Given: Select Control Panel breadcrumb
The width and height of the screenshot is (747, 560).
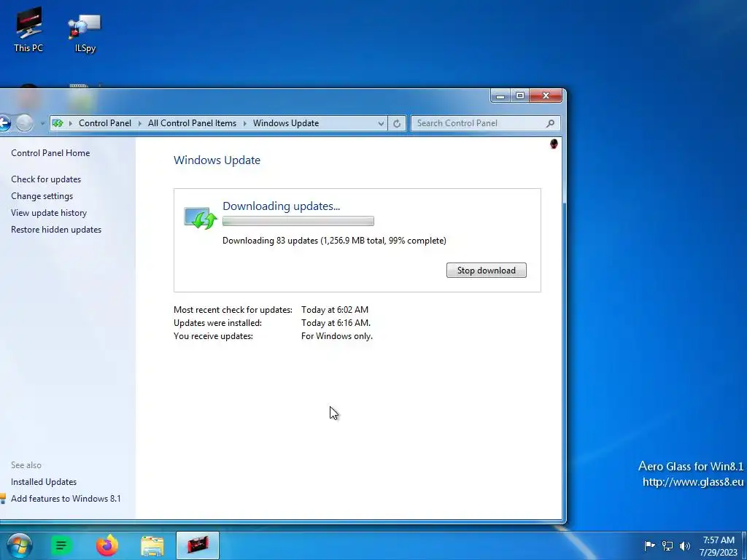Looking at the screenshot, I should (x=105, y=123).
